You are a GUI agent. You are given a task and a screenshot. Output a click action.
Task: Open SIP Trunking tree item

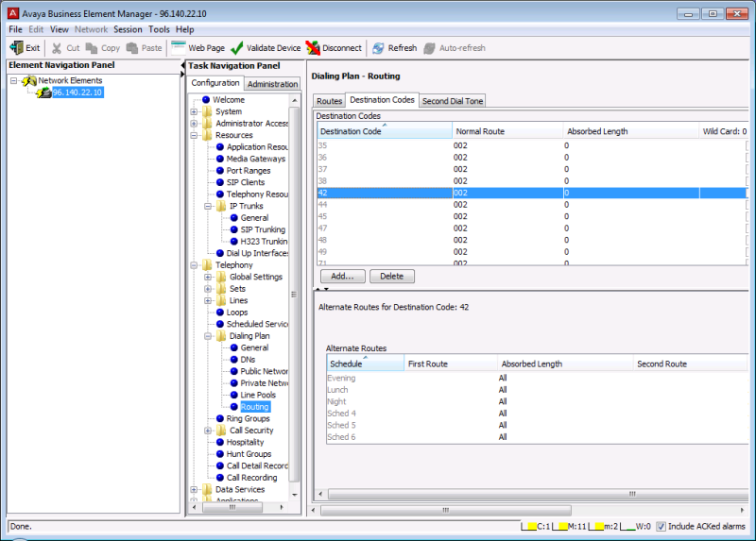pos(263,229)
